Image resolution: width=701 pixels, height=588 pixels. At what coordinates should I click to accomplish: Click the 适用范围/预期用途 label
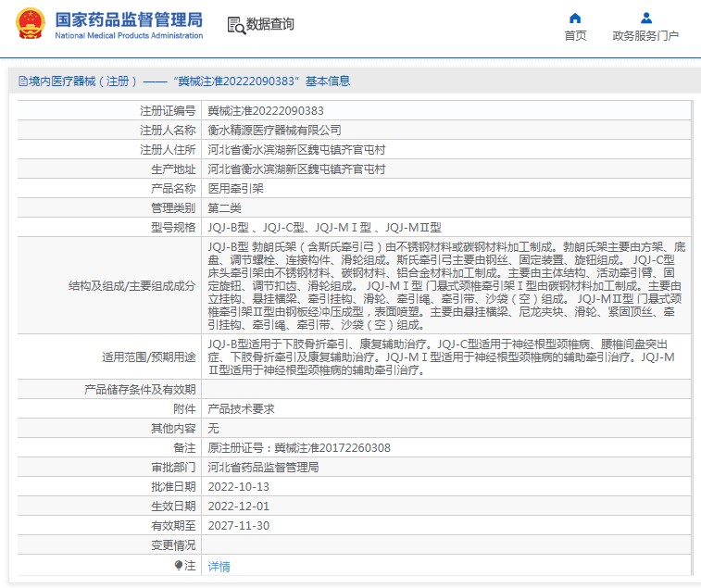coord(149,357)
